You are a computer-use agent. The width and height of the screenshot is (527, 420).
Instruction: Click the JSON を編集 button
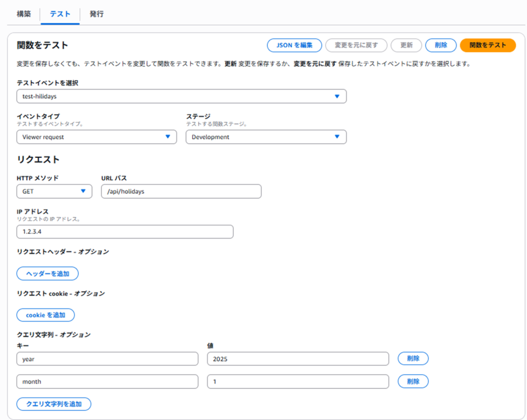pyautogui.click(x=294, y=45)
